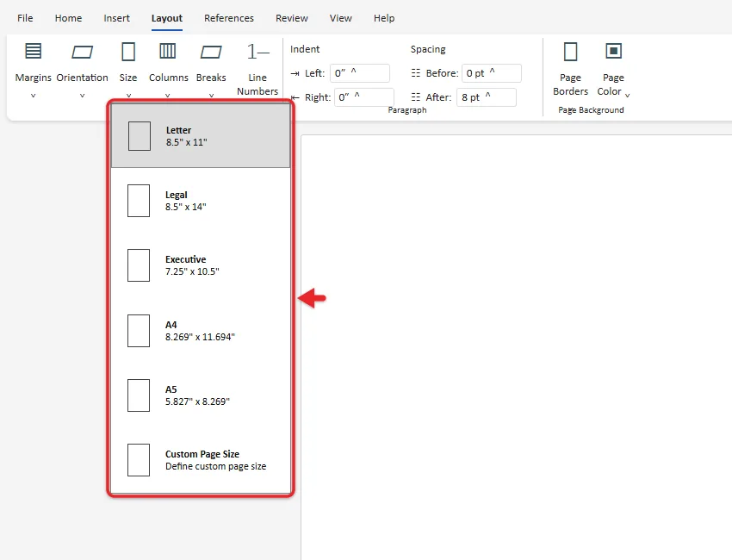Switch to the Insert tab
This screenshot has width=732, height=560.
pos(117,18)
